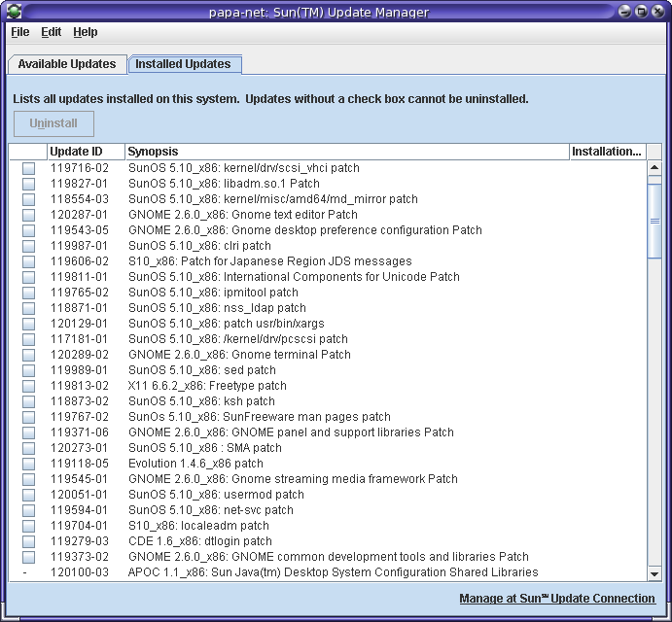Sort by the Synopsis column header

point(347,152)
